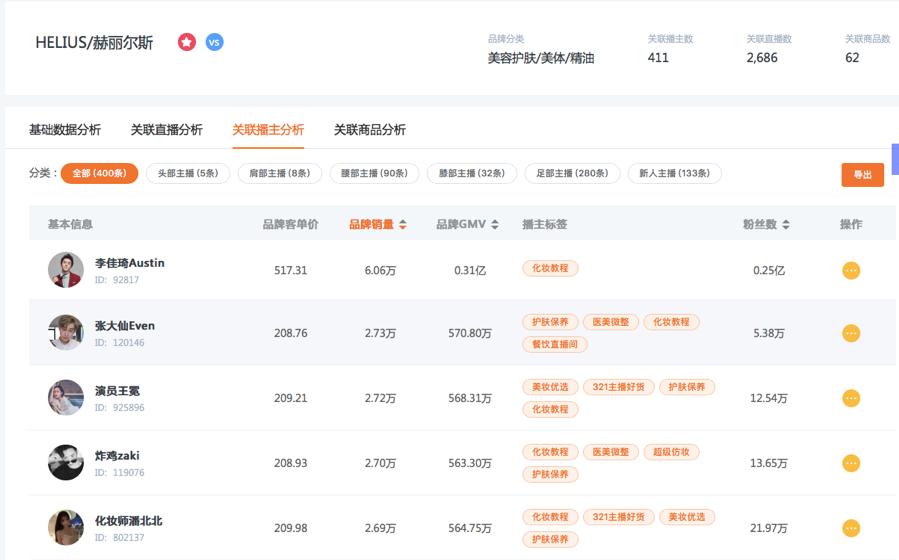The image size is (899, 560).
Task: Filter by 新人主播 (133条)
Action: [675, 173]
